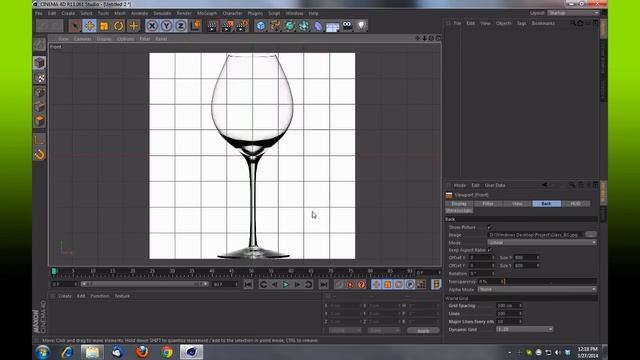Open the Objects menu in Object Manager
Viewport: 640px width, 360px height.
(504, 23)
